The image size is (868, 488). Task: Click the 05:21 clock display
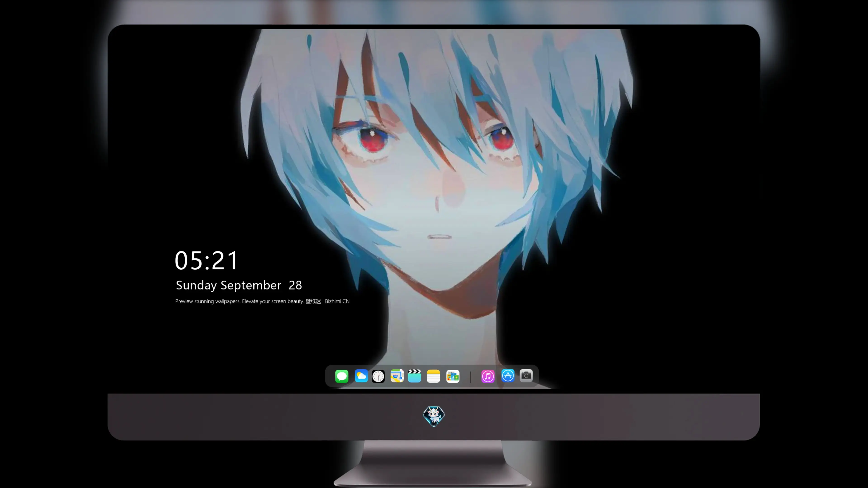click(207, 260)
